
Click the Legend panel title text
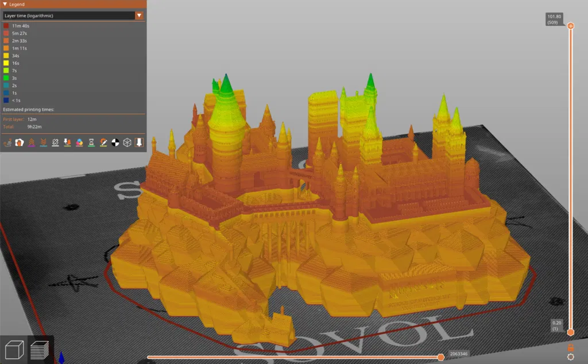click(17, 4)
